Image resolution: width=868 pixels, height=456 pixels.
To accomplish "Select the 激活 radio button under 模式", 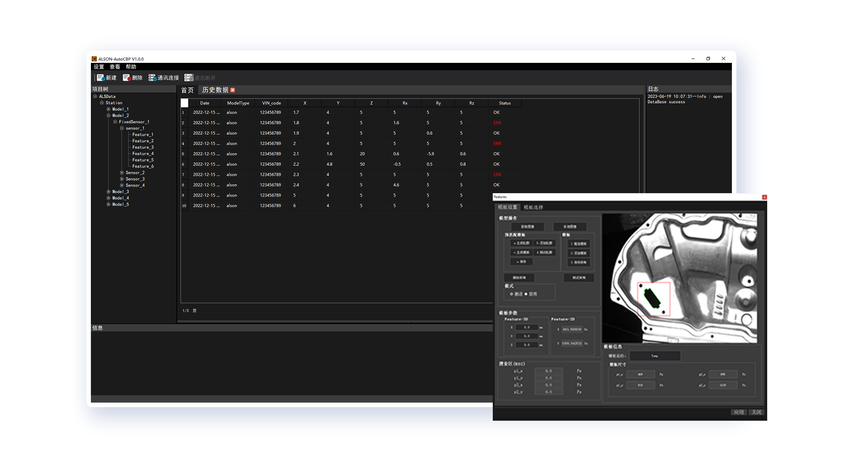I will pos(511,294).
